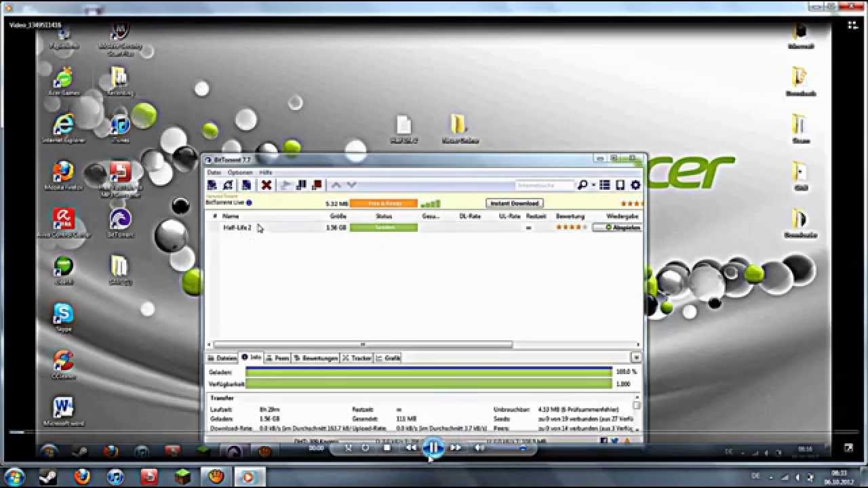Click the Start torrent toolbar icon
Screen dimensions: 868x488
[x=285, y=185]
